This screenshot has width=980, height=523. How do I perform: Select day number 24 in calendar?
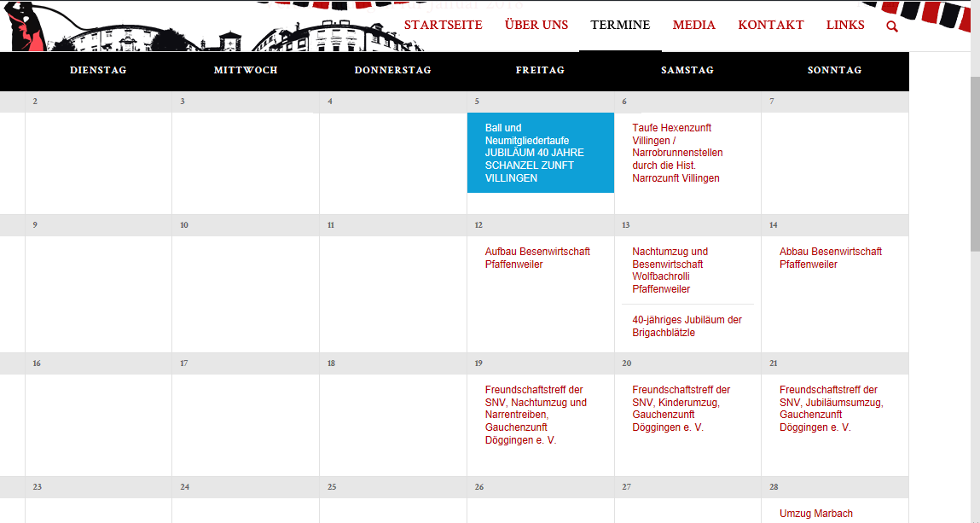coord(185,487)
